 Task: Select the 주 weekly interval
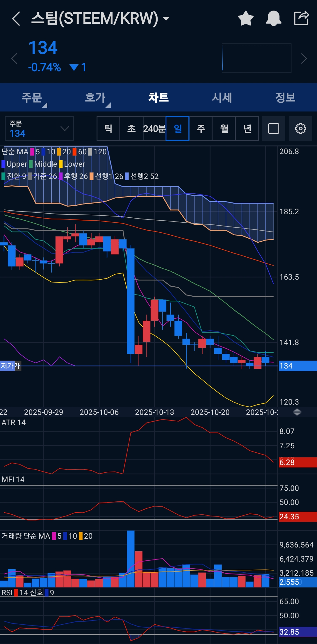(x=201, y=129)
